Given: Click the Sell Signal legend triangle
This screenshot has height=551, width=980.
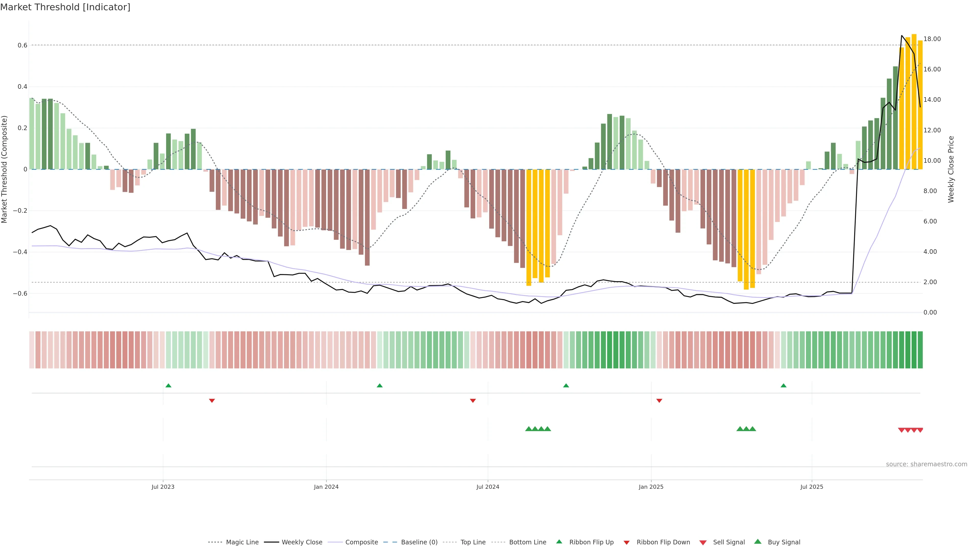Looking at the screenshot, I should [703, 543].
